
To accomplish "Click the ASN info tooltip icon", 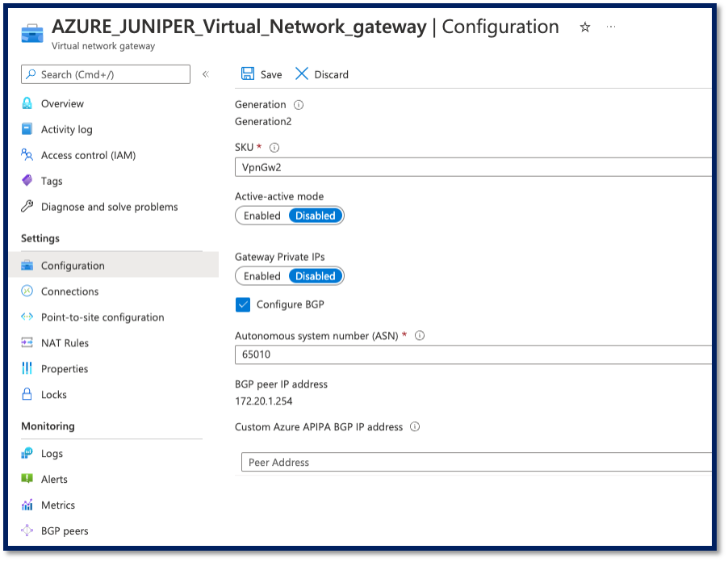I will 420,335.
